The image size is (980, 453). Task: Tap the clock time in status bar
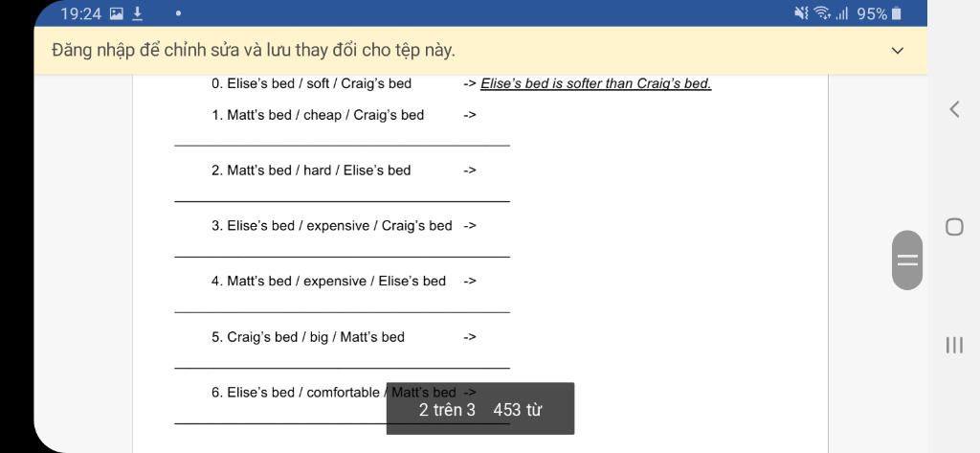point(80,13)
